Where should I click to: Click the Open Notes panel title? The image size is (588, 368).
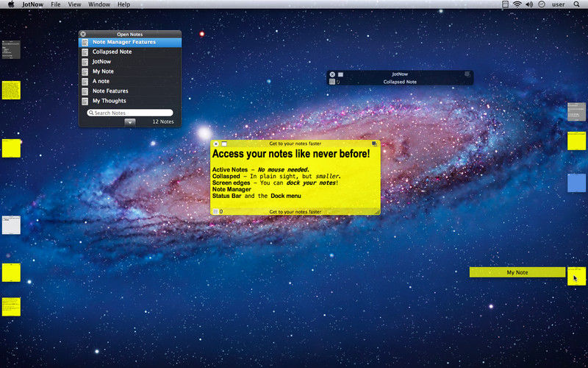pos(130,34)
